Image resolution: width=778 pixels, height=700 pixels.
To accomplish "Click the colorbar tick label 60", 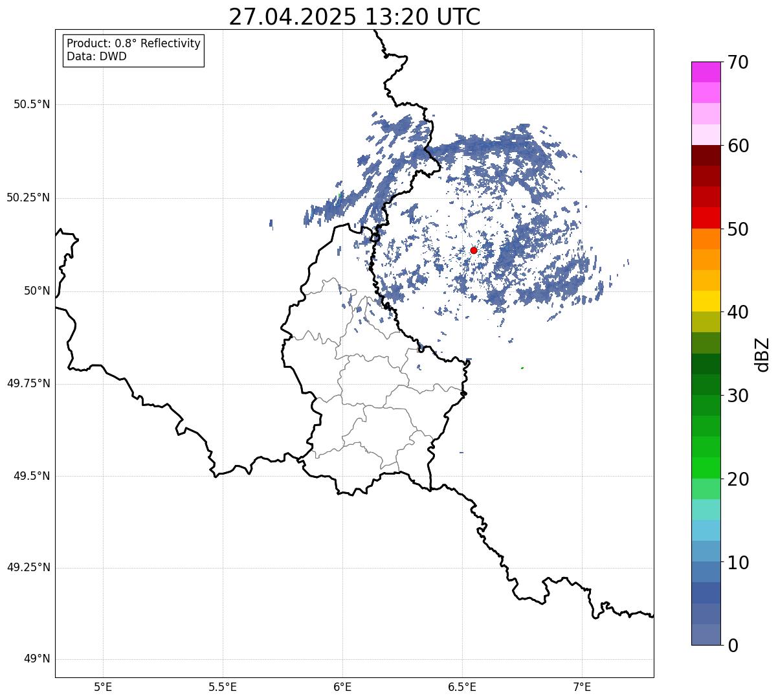I will tap(738, 146).
